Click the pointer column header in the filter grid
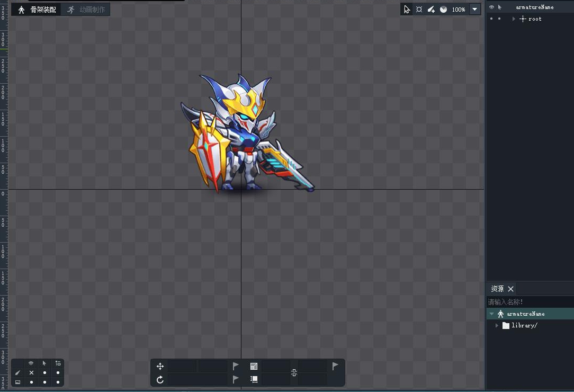The image size is (574, 392). click(x=44, y=363)
